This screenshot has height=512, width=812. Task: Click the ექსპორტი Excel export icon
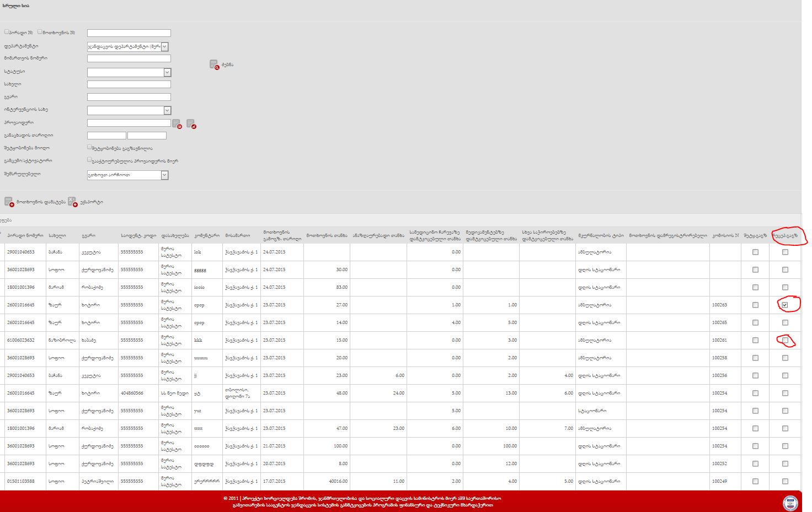[72, 202]
